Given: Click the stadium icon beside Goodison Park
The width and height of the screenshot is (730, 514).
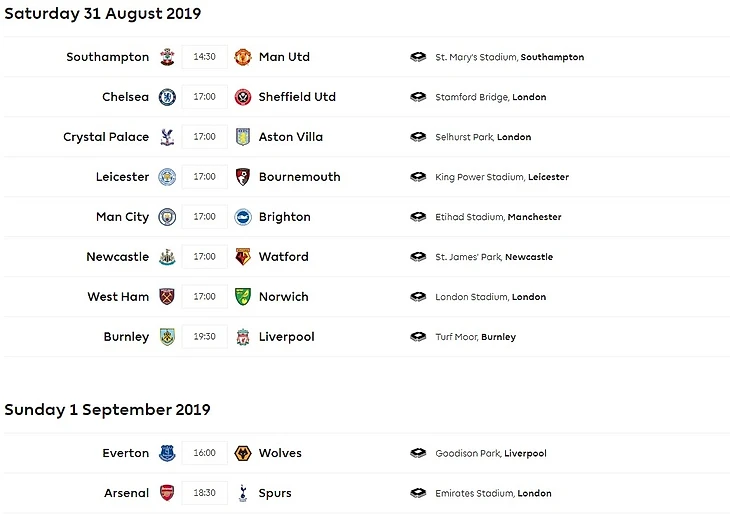Looking at the screenshot, I should tap(418, 453).
